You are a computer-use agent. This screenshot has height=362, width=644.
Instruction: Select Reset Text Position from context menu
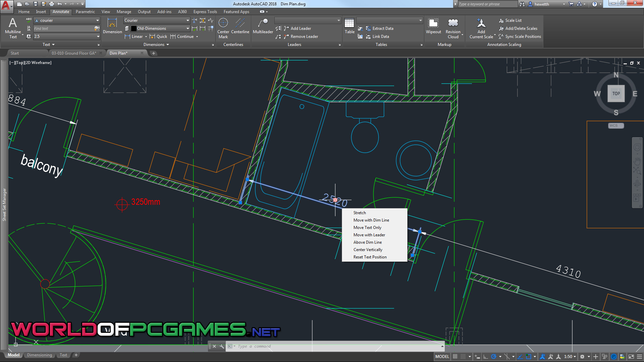[x=370, y=257]
